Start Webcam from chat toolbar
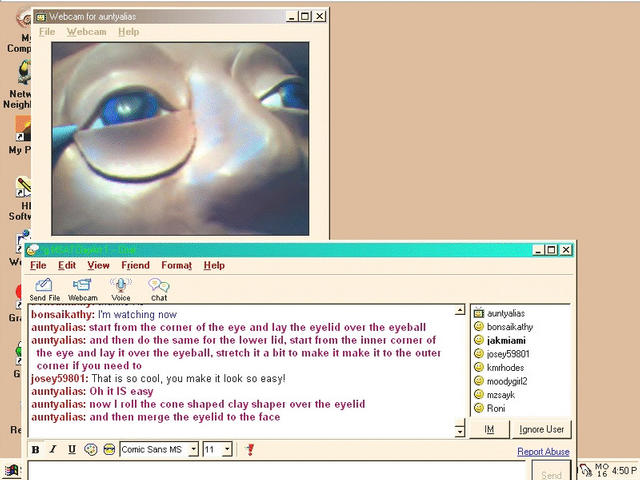The image size is (640, 480). pyautogui.click(x=82, y=289)
